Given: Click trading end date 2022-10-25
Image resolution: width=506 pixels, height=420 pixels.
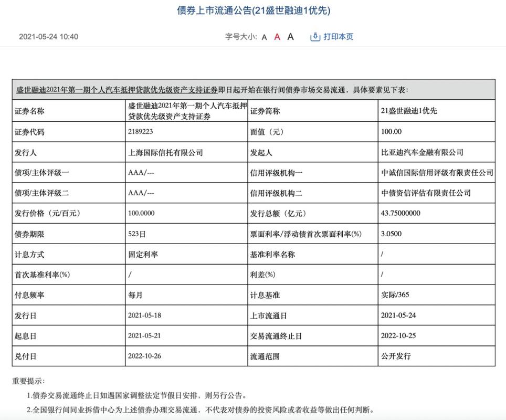Looking at the screenshot, I should (x=398, y=336).
